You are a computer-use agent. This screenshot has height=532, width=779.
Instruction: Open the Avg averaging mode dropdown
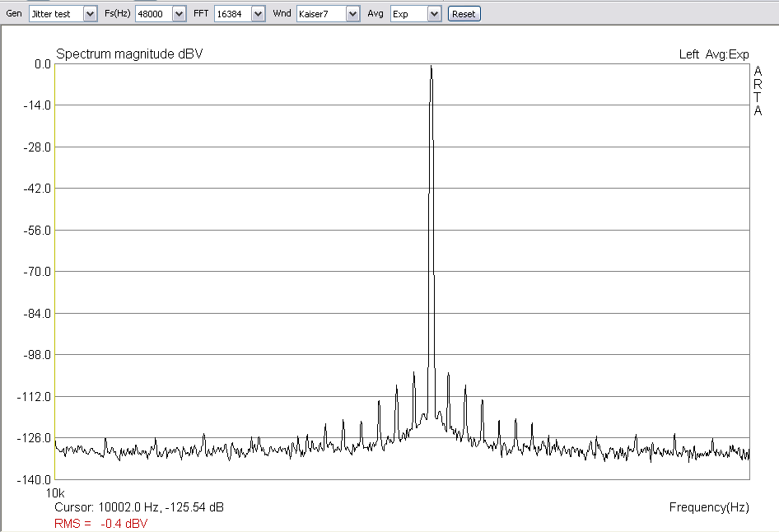434,14
